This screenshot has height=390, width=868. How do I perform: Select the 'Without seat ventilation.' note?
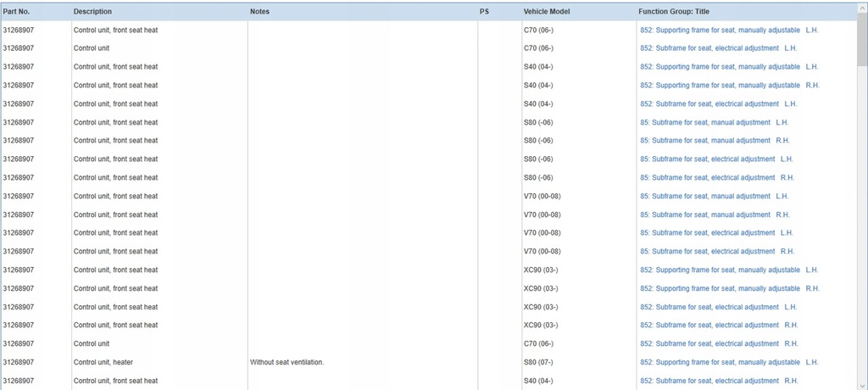point(287,362)
